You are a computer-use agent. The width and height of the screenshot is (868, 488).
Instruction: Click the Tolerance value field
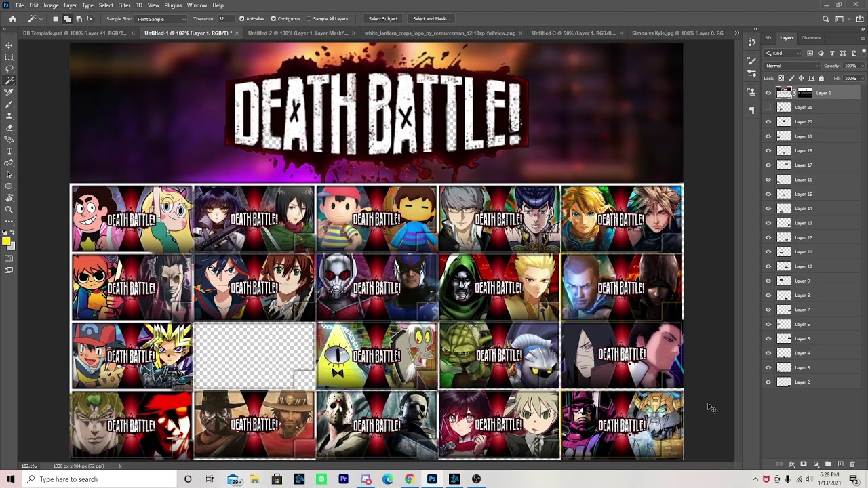coord(226,19)
